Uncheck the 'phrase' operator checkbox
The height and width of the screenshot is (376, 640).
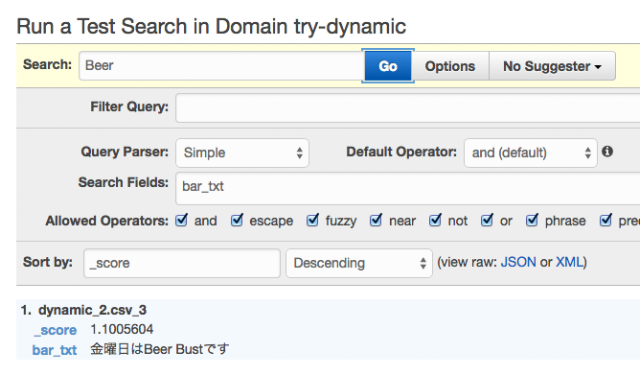pyautogui.click(x=532, y=220)
